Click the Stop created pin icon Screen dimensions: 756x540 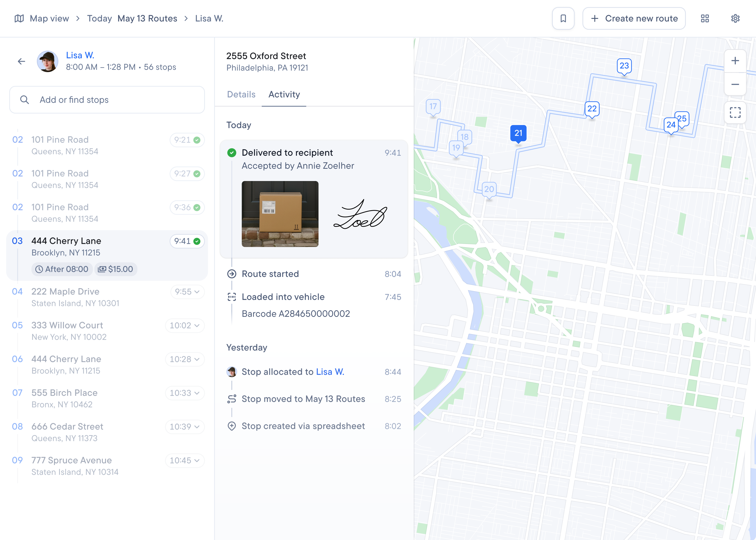click(x=232, y=426)
